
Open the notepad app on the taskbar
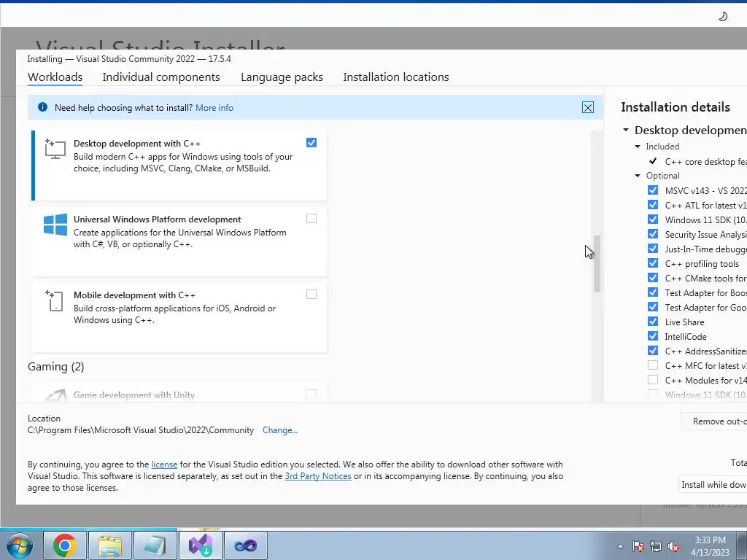pos(155,545)
